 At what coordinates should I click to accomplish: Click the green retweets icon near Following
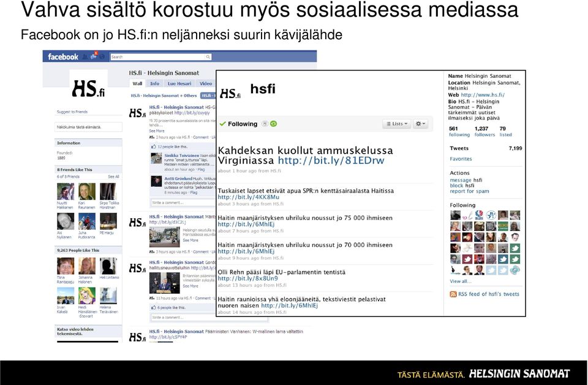(x=273, y=123)
